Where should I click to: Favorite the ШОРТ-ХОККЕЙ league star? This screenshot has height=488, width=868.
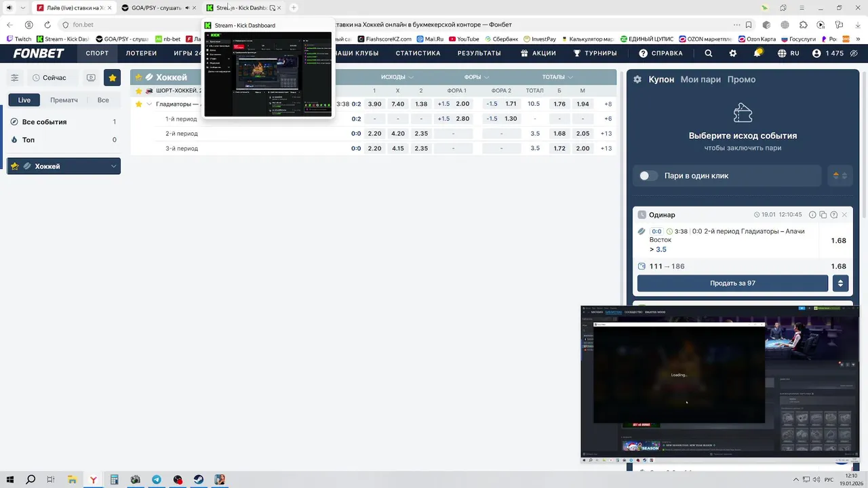pos(138,91)
